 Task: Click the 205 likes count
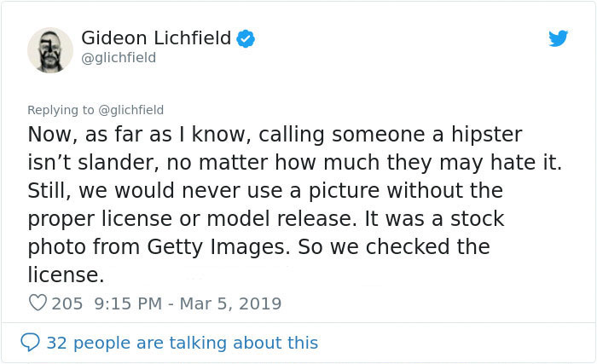click(x=67, y=303)
